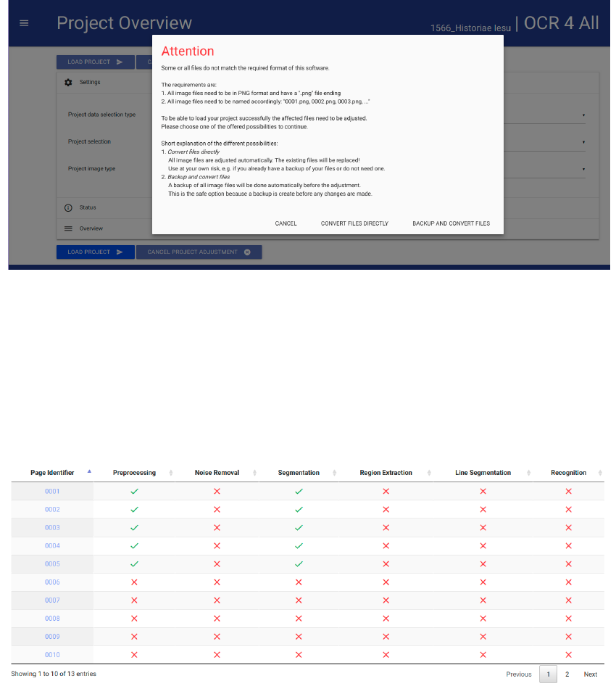
Task: Click Preprocessing checkmark for page 0001
Action: [134, 491]
